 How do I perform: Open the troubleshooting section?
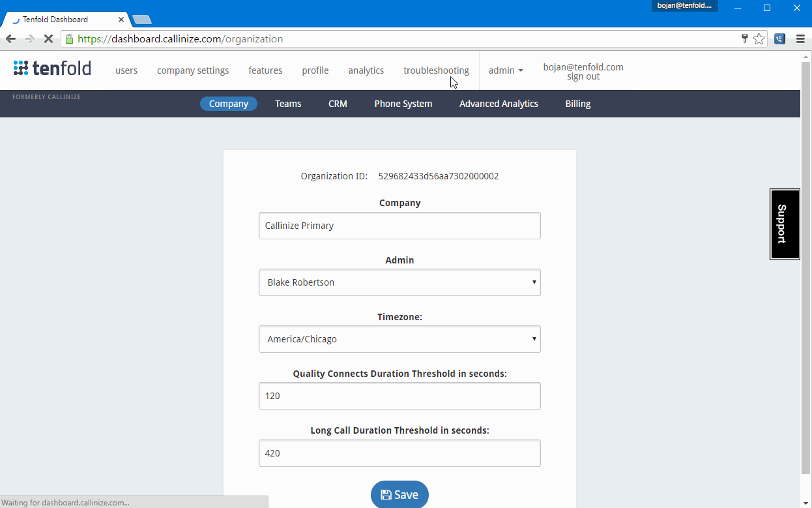(x=436, y=70)
